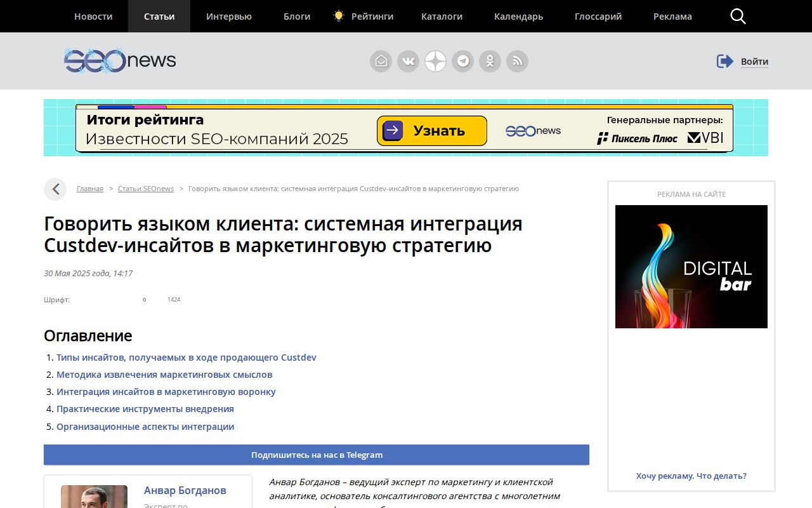Click the Войти login link

coord(754,62)
